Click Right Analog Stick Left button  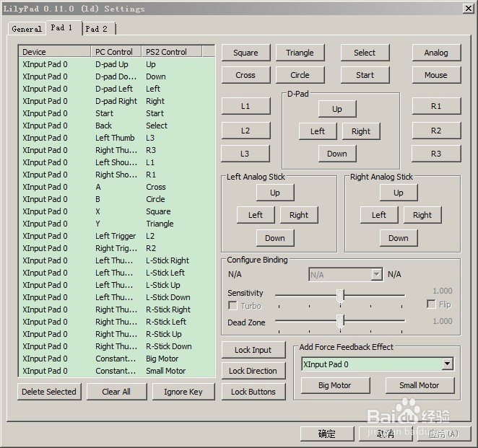[x=379, y=215]
